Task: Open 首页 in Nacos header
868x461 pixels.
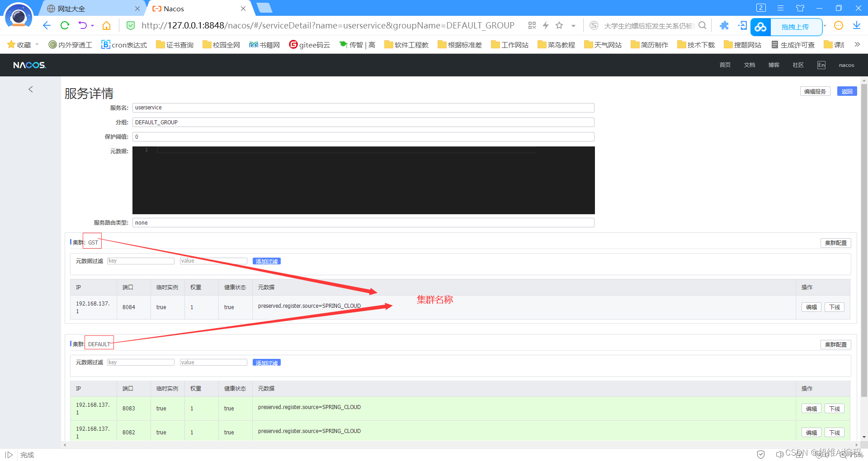Action: pos(725,65)
